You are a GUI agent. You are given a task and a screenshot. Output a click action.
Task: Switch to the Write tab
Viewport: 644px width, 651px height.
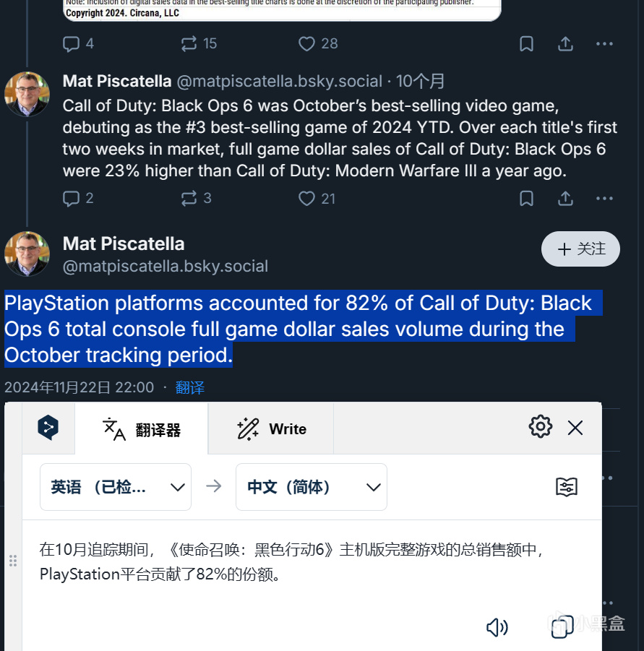coord(272,429)
